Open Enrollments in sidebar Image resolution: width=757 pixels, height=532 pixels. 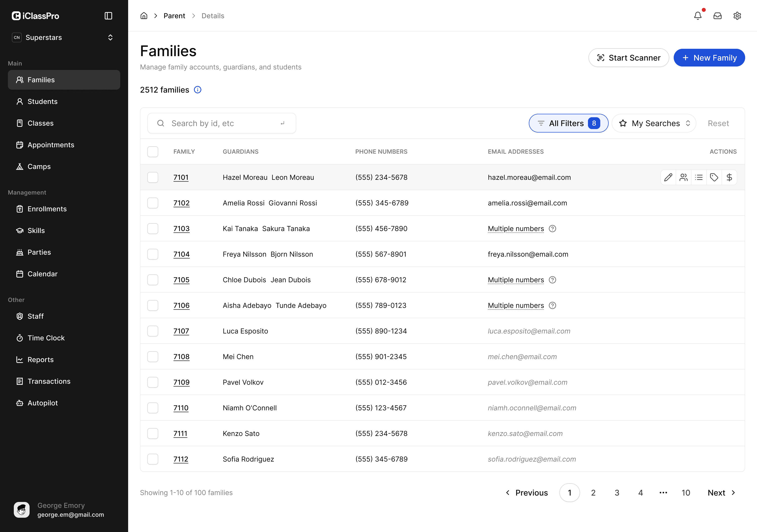coord(64,209)
